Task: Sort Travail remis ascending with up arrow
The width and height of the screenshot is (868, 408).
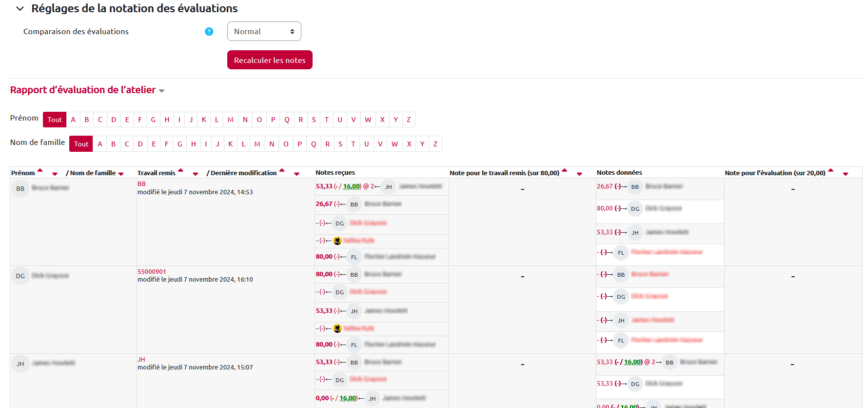Action: point(180,171)
